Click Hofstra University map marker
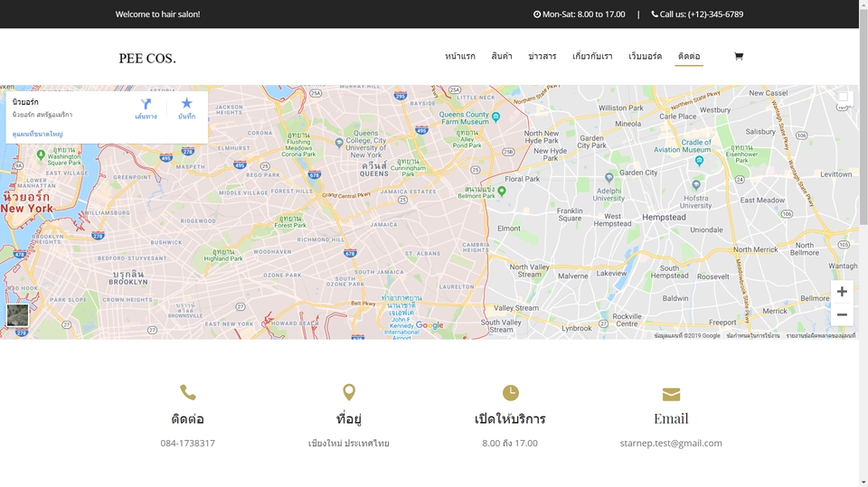Screen dimensions: 868x487 696,185
